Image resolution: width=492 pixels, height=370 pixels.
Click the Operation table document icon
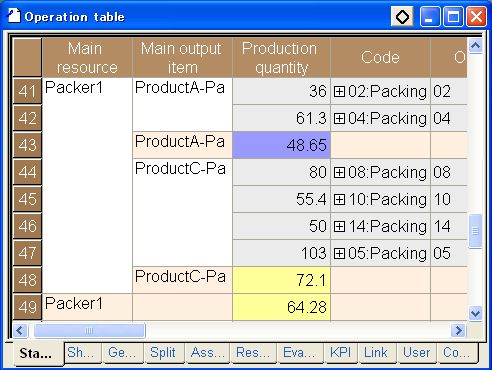click(x=14, y=16)
